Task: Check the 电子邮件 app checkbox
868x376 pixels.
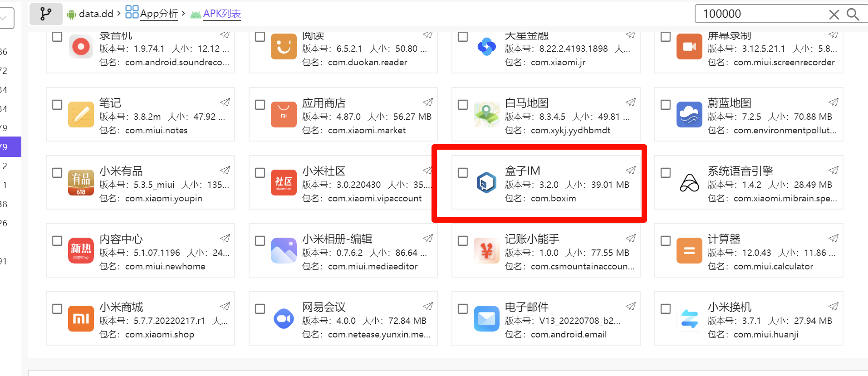Action: pos(463,309)
